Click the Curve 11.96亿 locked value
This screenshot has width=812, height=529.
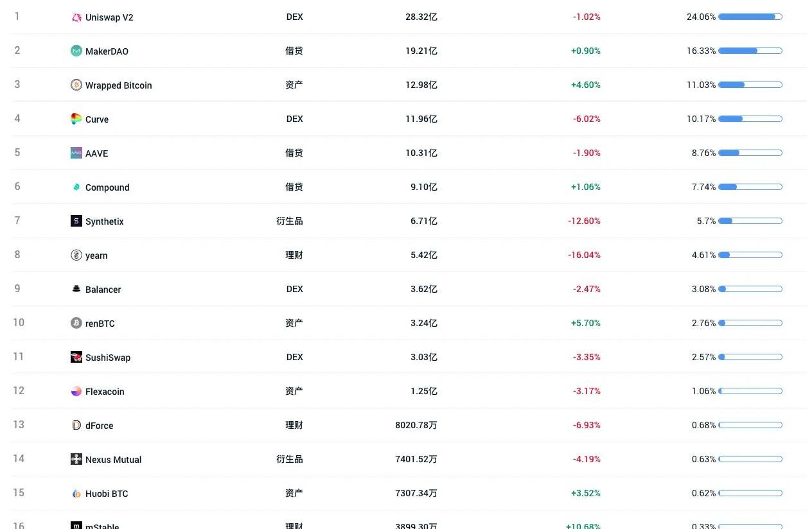coord(421,119)
